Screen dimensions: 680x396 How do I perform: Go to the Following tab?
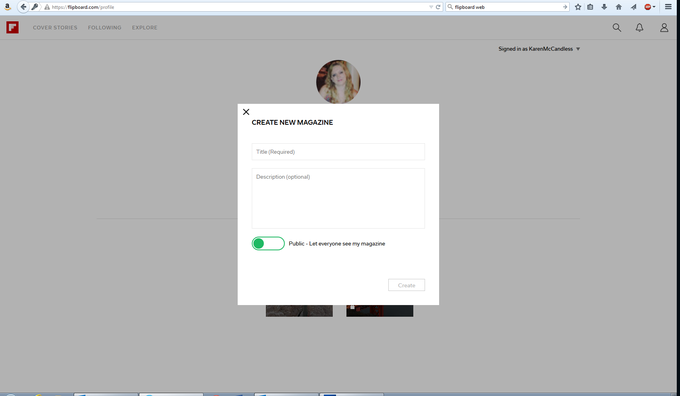point(105,27)
